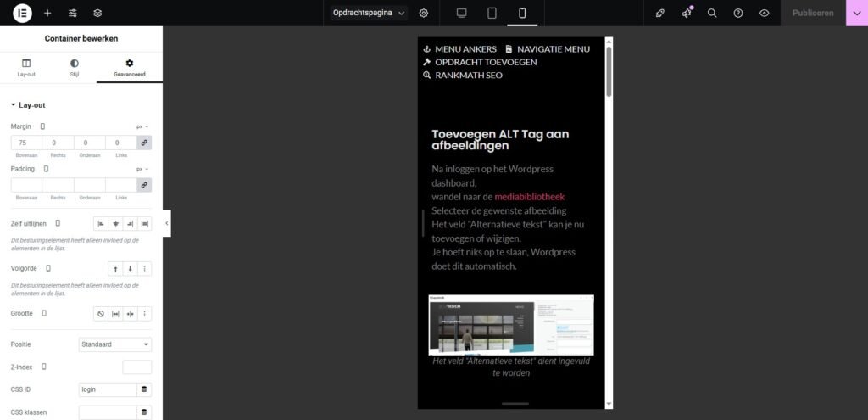Screen dimensions: 868x420
Task: Open responsive device icon next to Z-Index
Action: tap(44, 367)
